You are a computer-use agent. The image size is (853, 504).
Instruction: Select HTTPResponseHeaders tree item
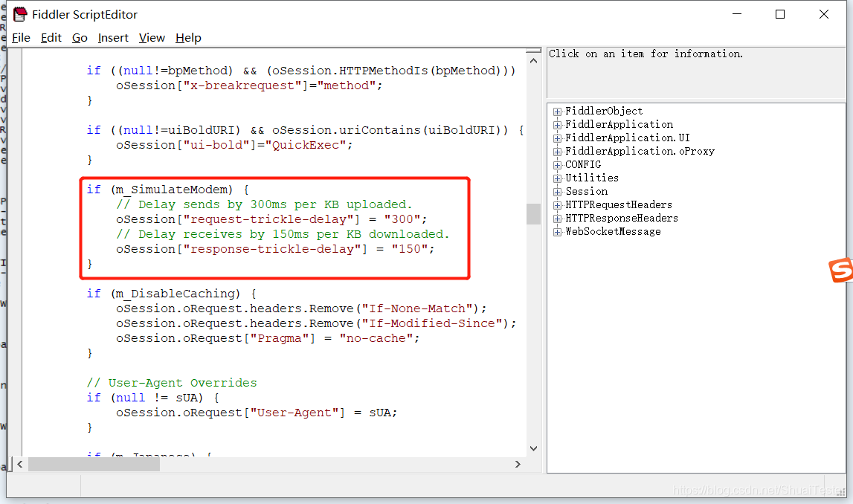pyautogui.click(x=621, y=218)
